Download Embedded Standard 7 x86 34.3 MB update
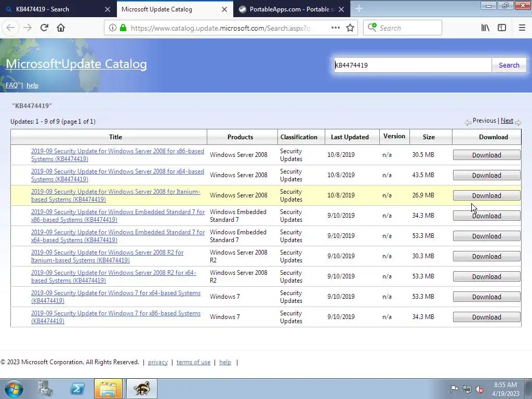Image resolution: width=532 pixels, height=399 pixels. click(x=486, y=216)
